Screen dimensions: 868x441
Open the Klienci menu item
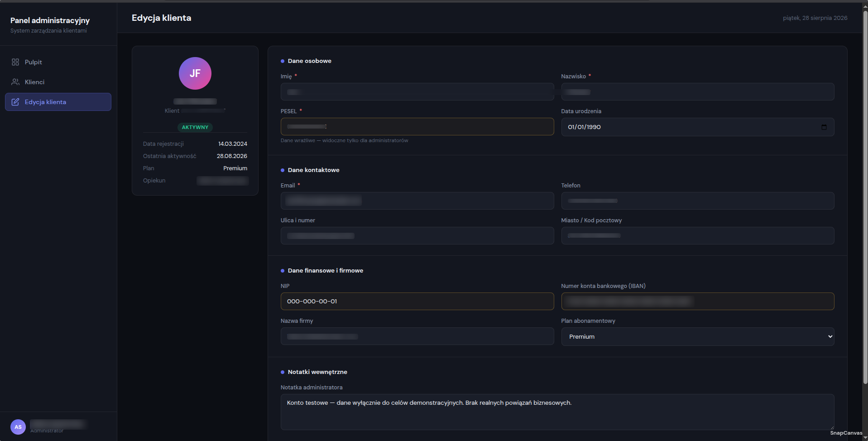58,82
